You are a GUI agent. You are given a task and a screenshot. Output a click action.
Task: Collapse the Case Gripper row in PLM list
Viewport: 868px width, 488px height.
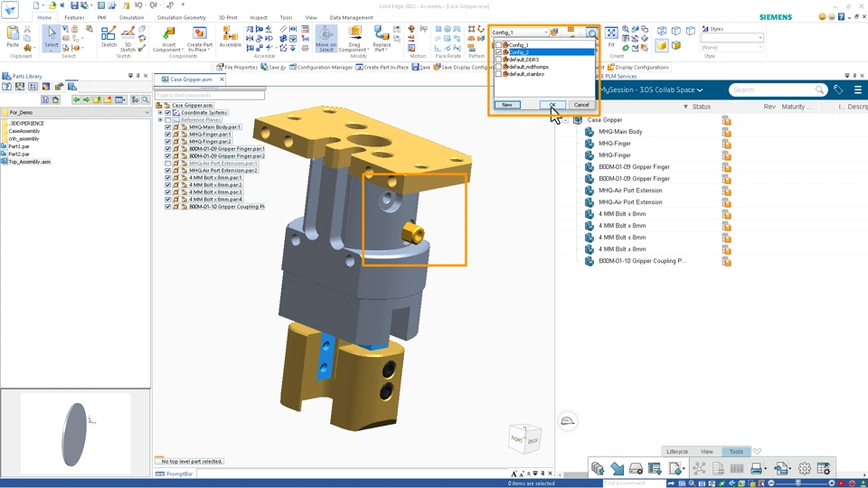566,119
